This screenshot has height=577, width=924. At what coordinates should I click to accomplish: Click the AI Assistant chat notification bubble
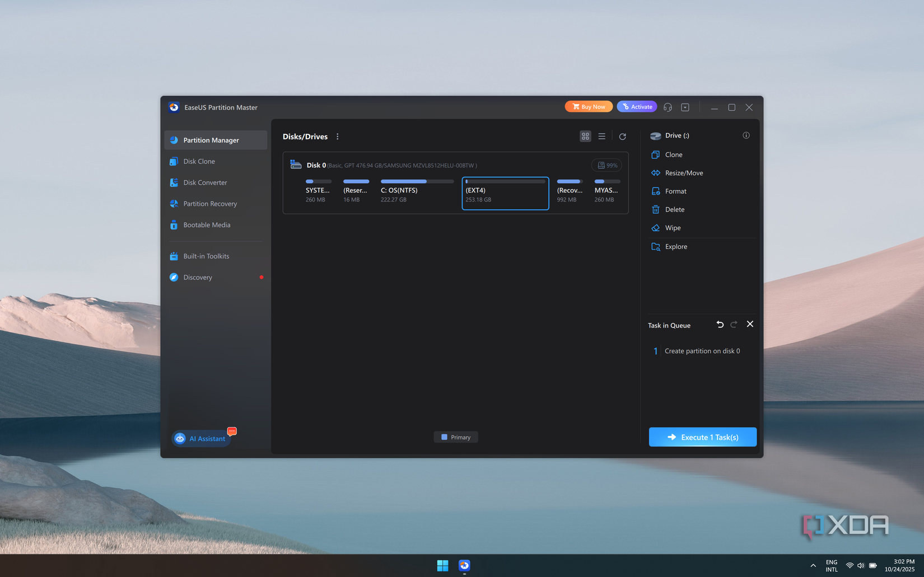click(232, 431)
